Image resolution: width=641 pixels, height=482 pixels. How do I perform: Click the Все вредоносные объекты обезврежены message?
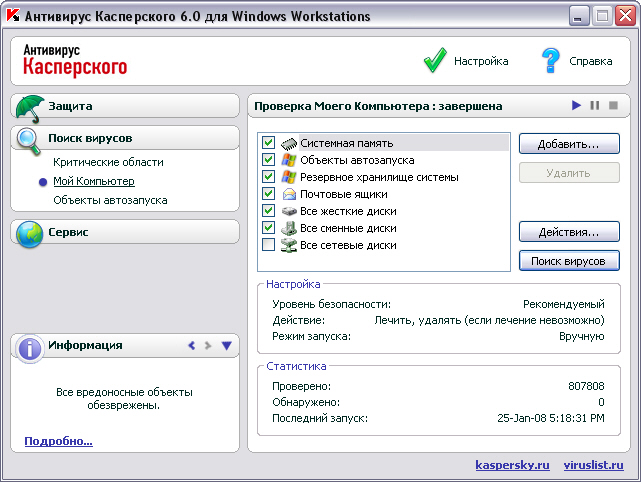tap(124, 399)
